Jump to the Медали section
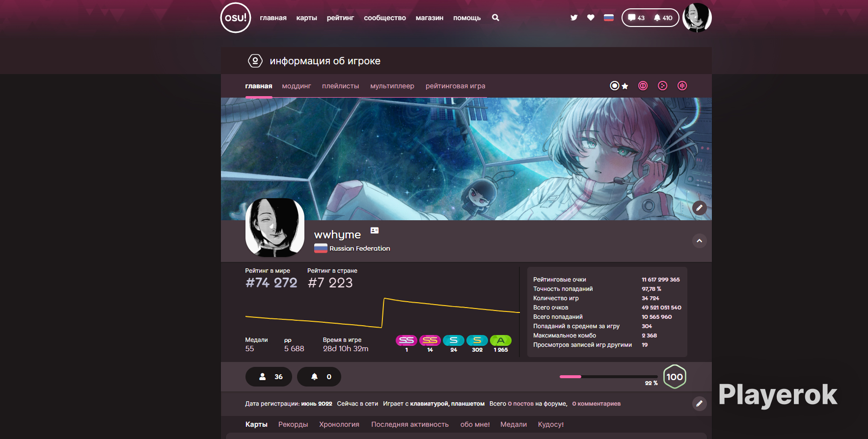The width and height of the screenshot is (868, 439). [514, 424]
